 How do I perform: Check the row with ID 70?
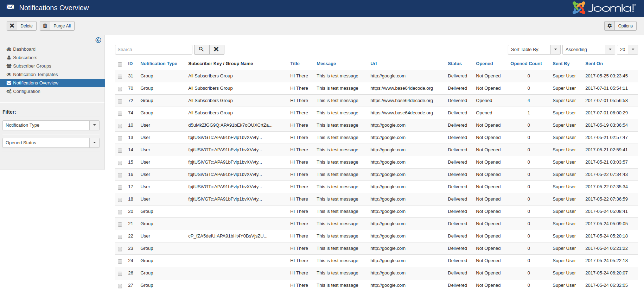(x=120, y=89)
